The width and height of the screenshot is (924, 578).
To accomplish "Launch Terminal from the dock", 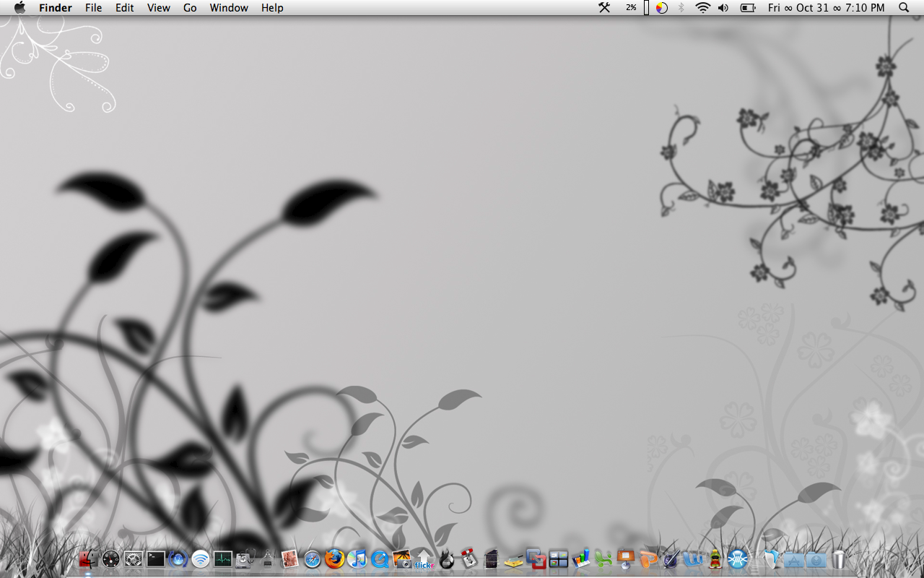I will pos(156,558).
